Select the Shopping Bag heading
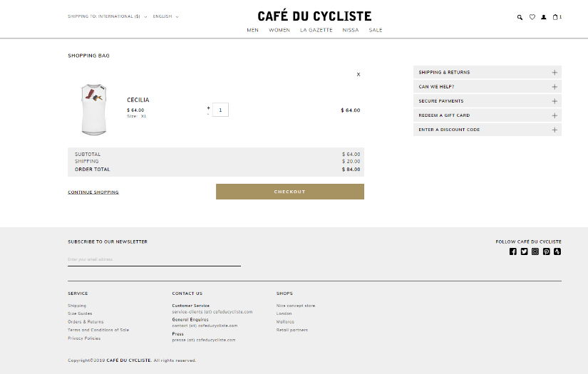This screenshot has width=588, height=374. (88, 56)
